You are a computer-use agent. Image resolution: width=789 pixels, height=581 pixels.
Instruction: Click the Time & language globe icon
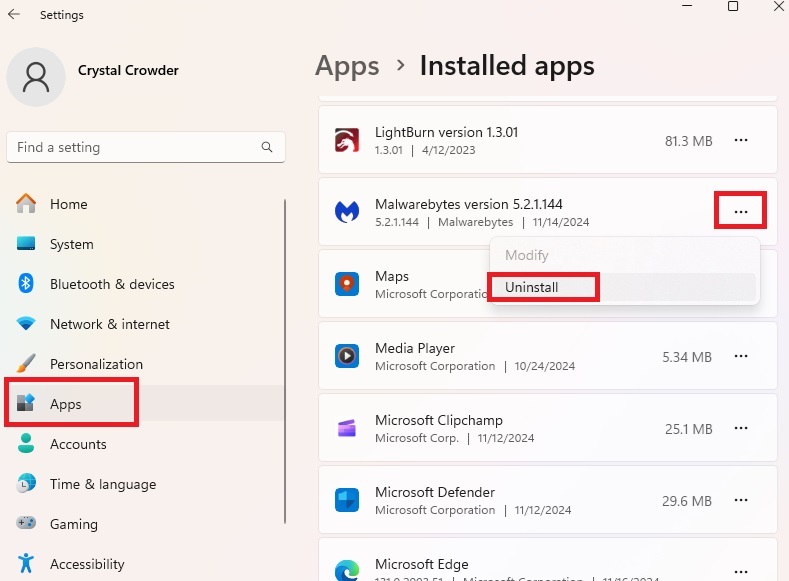click(26, 483)
